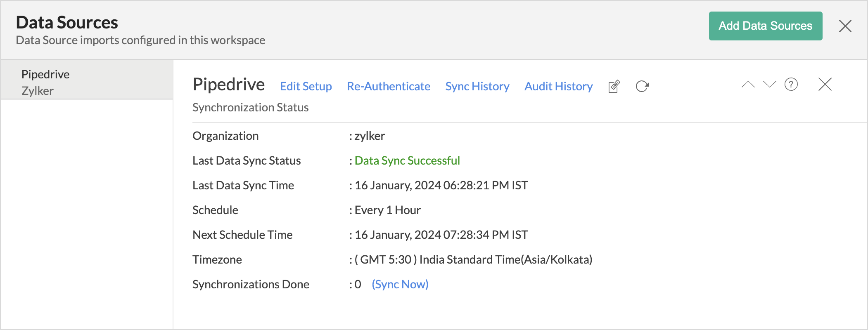Click the Last Data Sync Status label
This screenshot has width=868, height=330.
pos(247,160)
